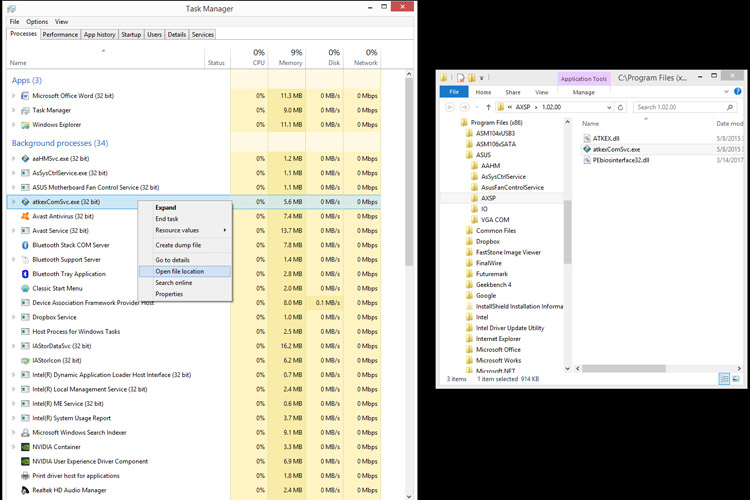This screenshot has width=750, height=500.
Task: Open the Explorer Share ribbon tab
Action: coord(513,92)
